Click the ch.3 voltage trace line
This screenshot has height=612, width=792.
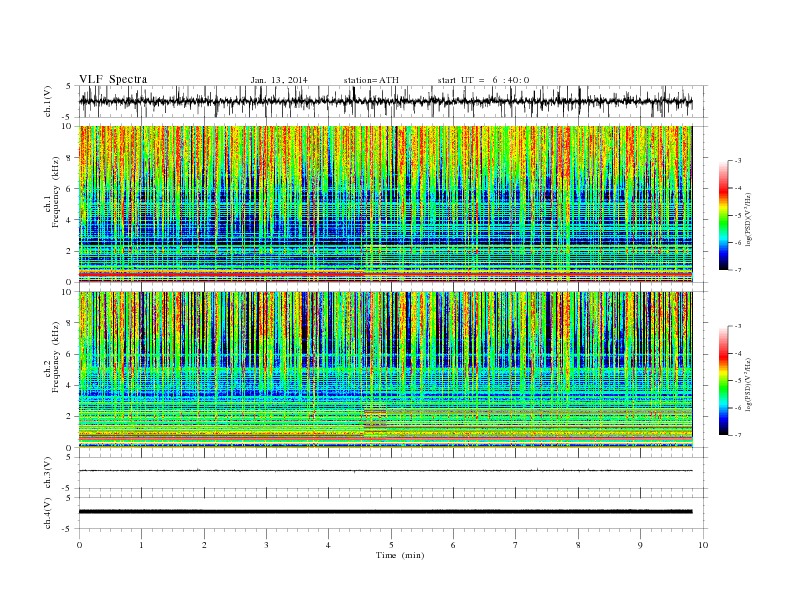point(385,471)
